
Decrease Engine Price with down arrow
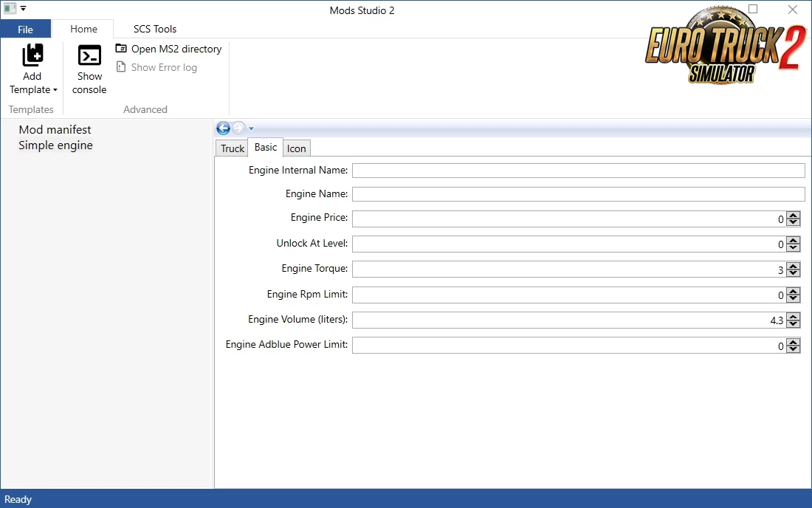[793, 223]
